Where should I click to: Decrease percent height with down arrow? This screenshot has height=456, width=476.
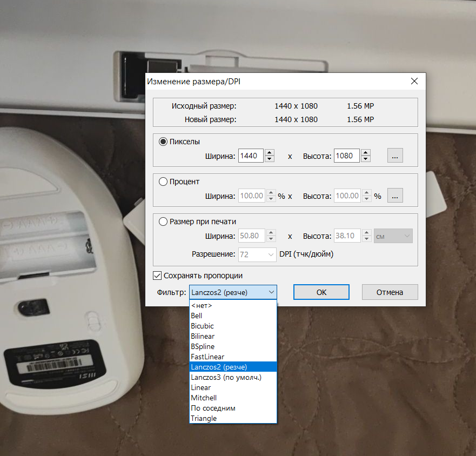click(x=367, y=199)
